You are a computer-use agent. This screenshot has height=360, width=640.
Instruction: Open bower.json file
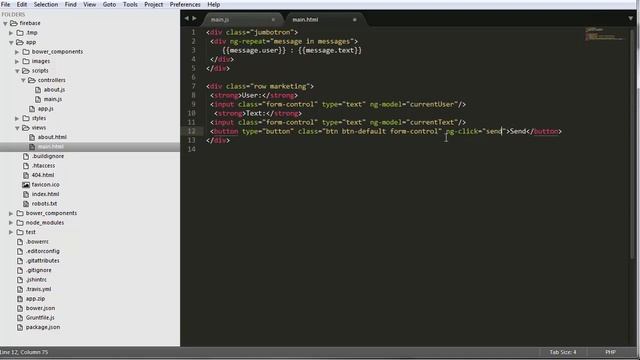pyautogui.click(x=40, y=308)
